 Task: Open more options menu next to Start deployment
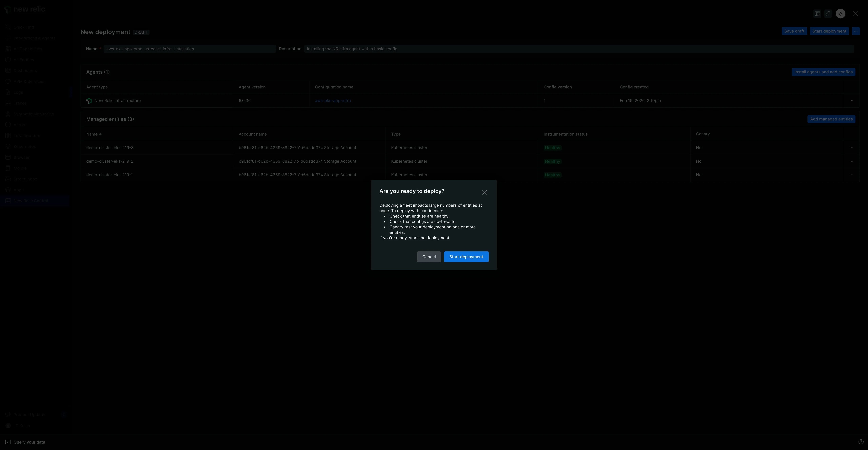click(855, 31)
